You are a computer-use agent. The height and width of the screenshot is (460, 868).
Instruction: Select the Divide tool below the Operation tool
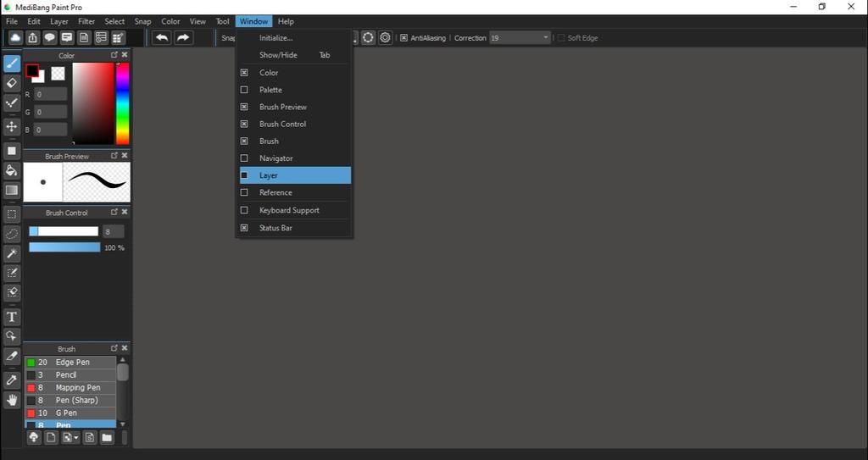click(x=12, y=357)
